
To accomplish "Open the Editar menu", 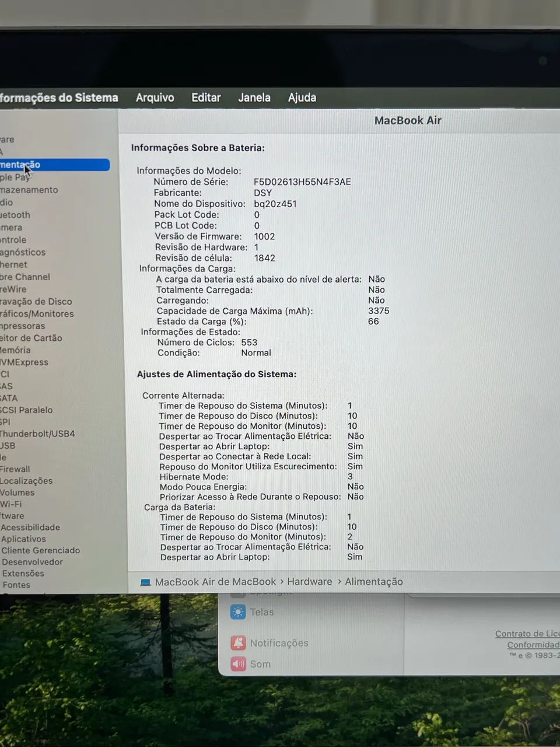I will click(206, 97).
